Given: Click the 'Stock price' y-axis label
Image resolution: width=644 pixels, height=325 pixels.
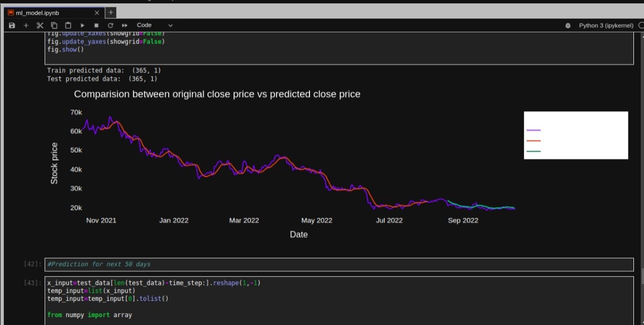Looking at the screenshot, I should [54, 163].
